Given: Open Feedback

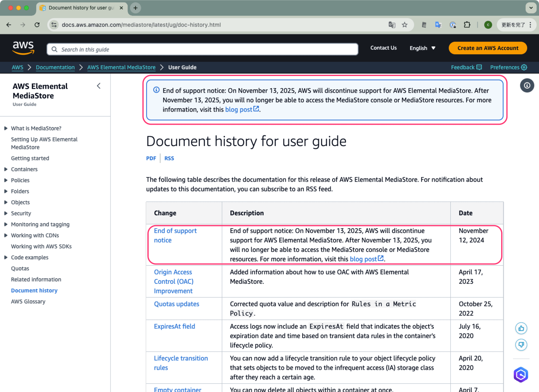Looking at the screenshot, I should point(466,67).
